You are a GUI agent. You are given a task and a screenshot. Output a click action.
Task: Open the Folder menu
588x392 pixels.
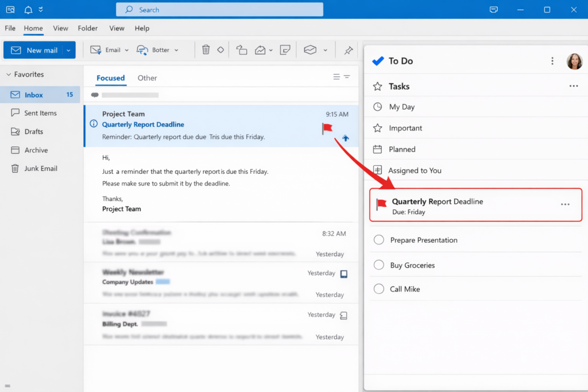pos(87,28)
